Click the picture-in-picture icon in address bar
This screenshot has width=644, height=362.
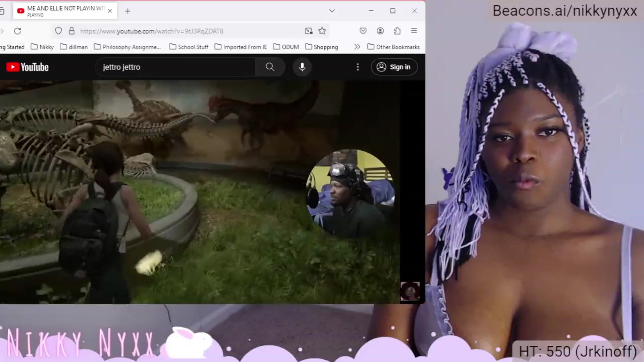click(309, 31)
